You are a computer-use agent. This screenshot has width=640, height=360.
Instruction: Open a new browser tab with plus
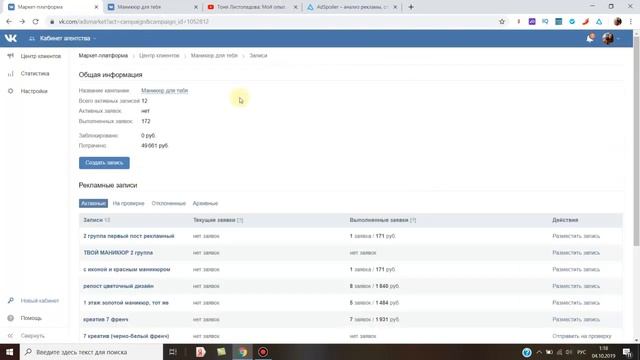pos(411,7)
